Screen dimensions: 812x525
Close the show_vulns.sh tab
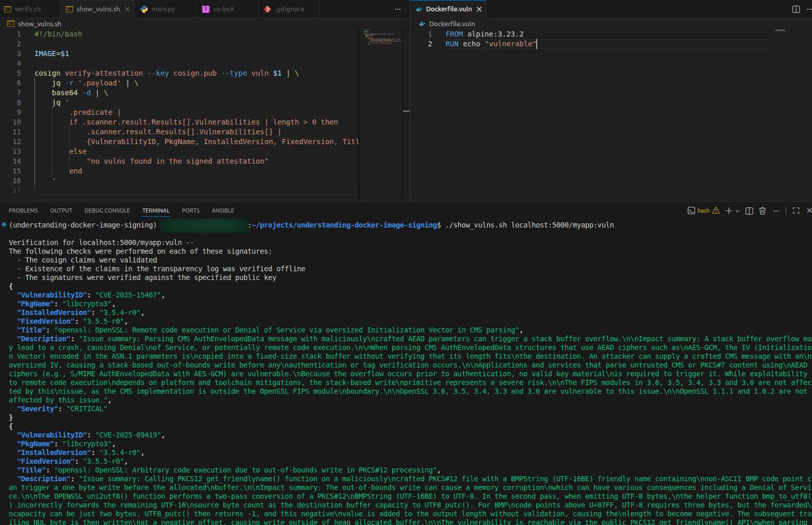tap(128, 9)
